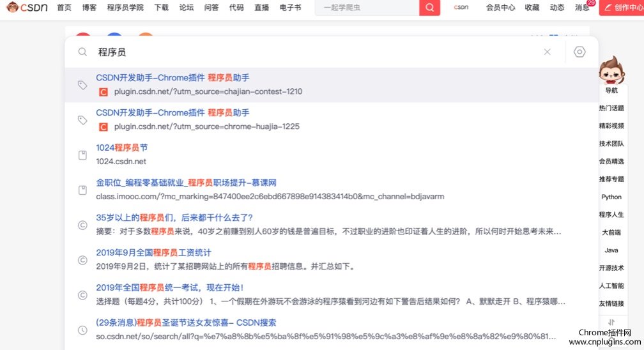Open 会员中心 link
The width and height of the screenshot is (644, 350).
tap(500, 8)
